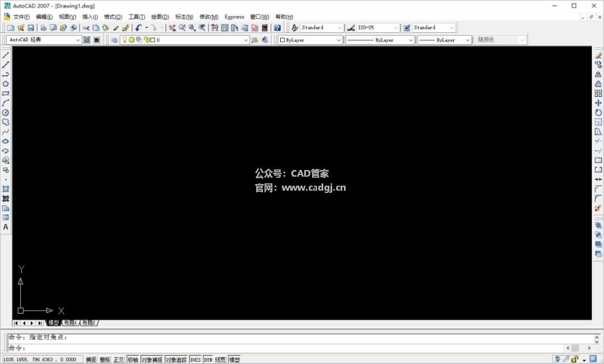The width and height of the screenshot is (604, 364).
Task: Select the Mirror modify tool
Action: coord(598,74)
